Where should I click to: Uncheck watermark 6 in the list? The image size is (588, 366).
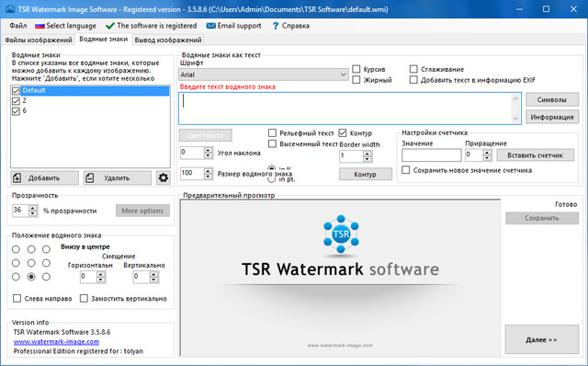(16, 111)
